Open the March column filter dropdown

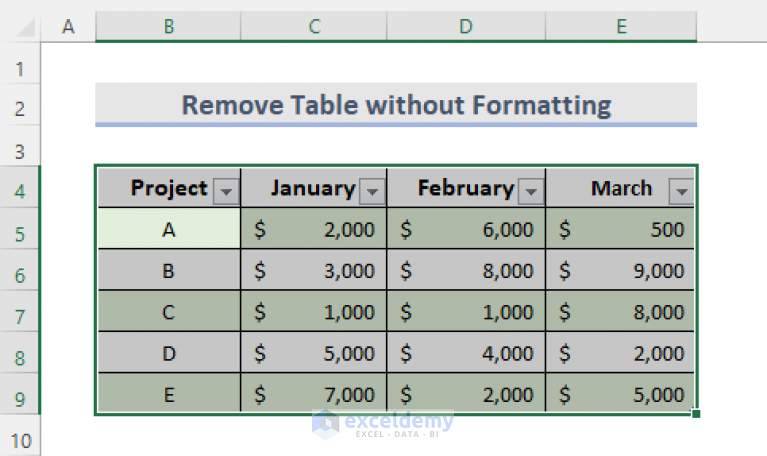pyautogui.click(x=681, y=191)
